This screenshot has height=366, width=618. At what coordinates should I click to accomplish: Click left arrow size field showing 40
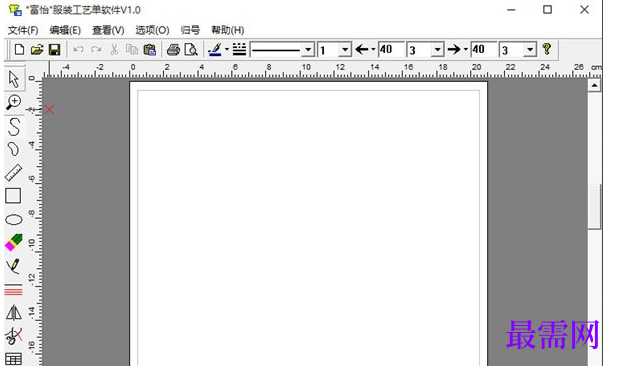pyautogui.click(x=391, y=50)
